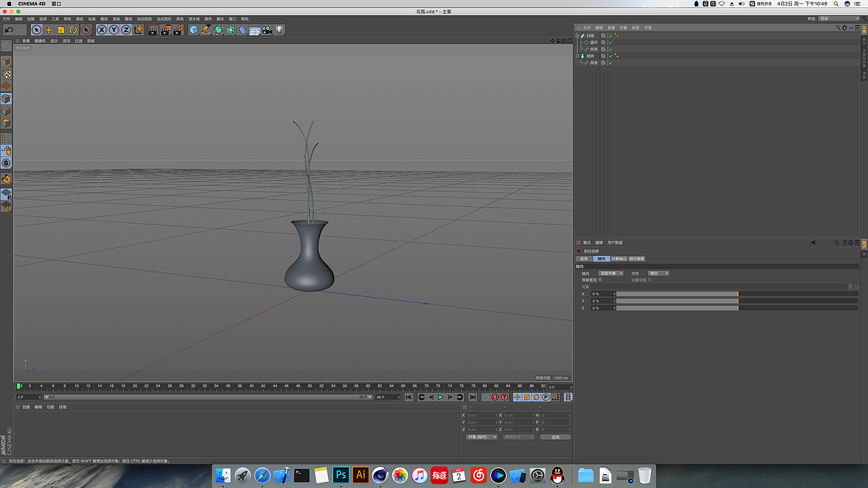Screen dimensions: 868x488
Task: Select the spline Pen tool
Action: (206, 30)
